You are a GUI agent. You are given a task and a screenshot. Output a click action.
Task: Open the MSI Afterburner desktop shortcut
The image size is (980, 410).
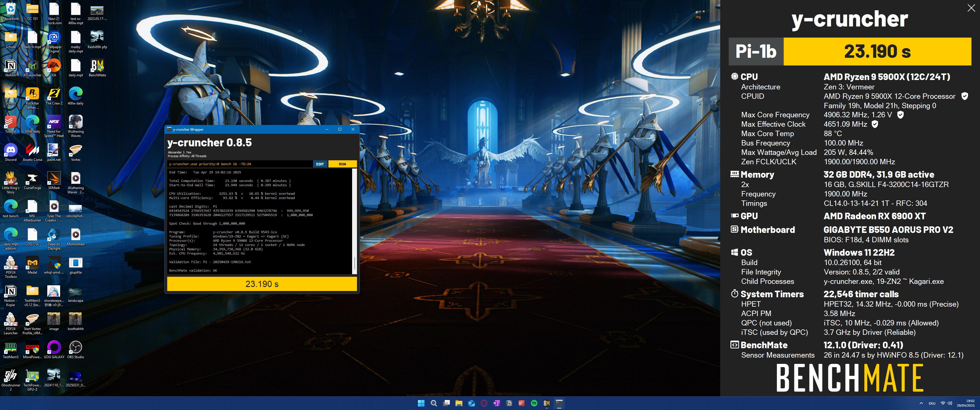(32, 211)
